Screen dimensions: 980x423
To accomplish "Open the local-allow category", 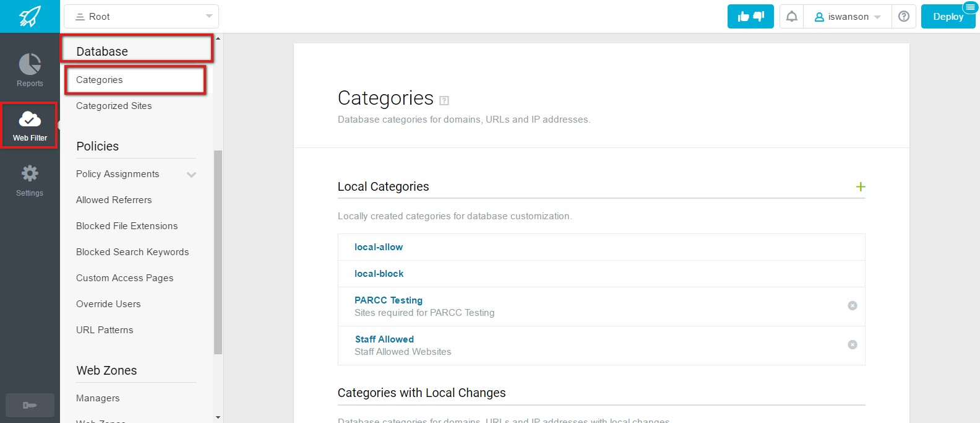I will coord(379,247).
